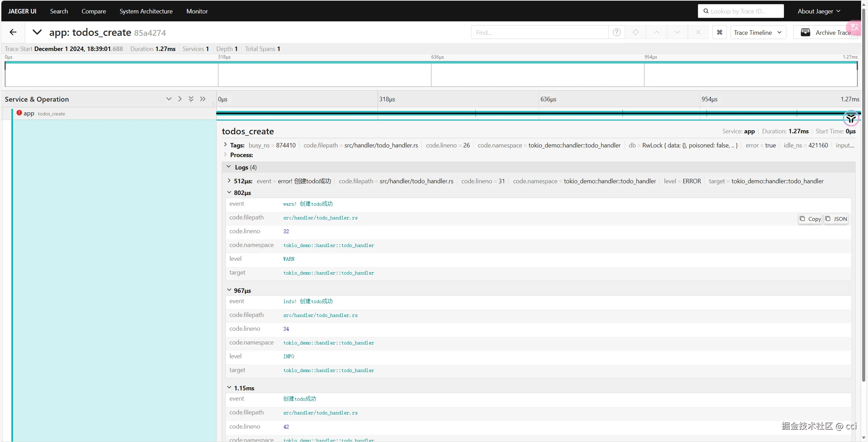Expand all spans double-chevron down icon
Image resolution: width=868 pixels, height=442 pixels.
tap(191, 99)
